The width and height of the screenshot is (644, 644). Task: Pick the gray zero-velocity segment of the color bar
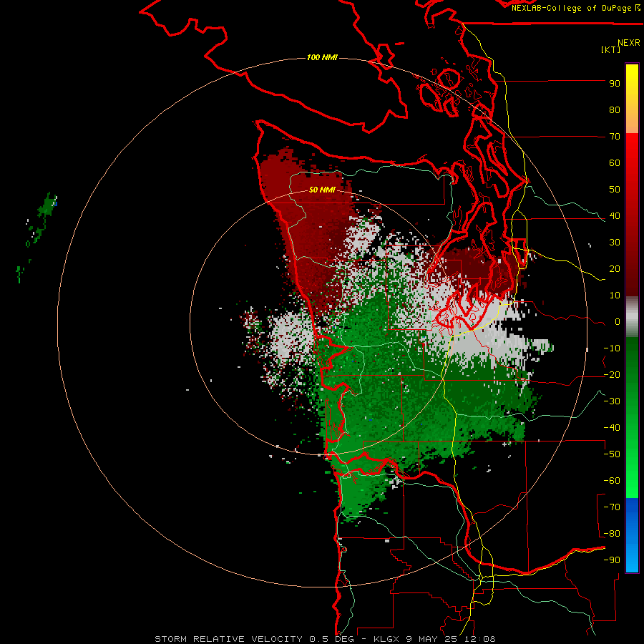tap(632, 317)
